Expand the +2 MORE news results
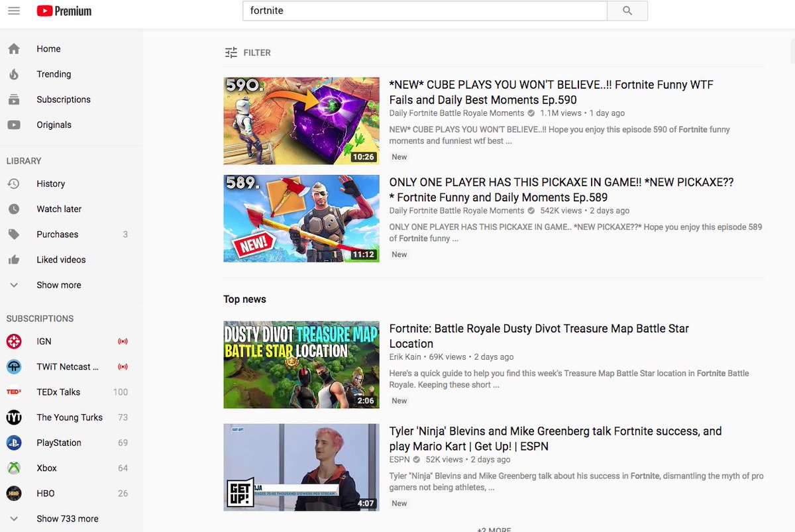 [x=494, y=529]
